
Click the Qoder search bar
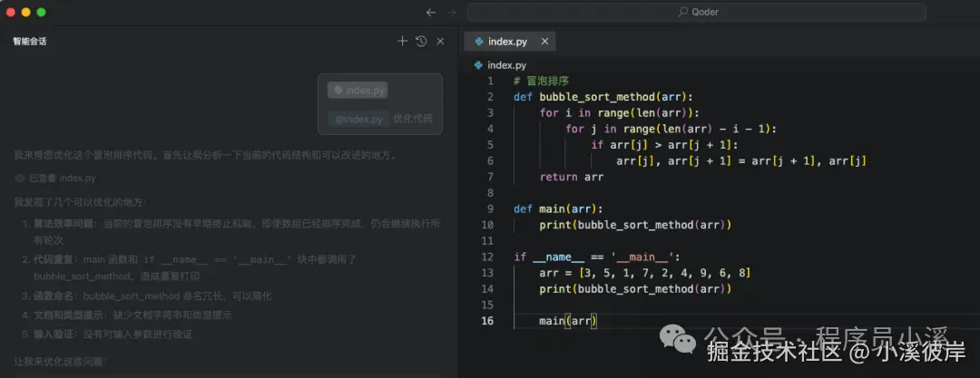point(697,12)
